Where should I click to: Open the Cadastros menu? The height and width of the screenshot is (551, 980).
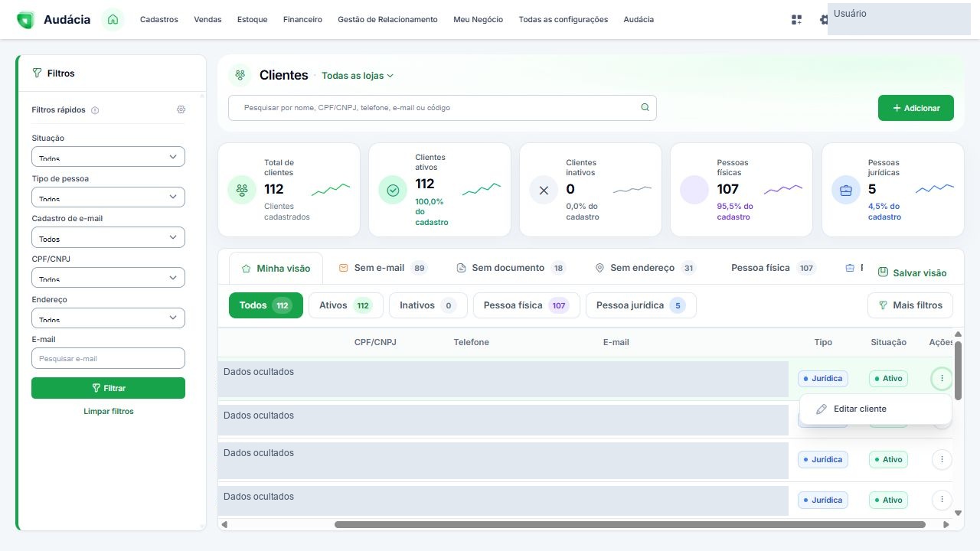[x=159, y=20]
